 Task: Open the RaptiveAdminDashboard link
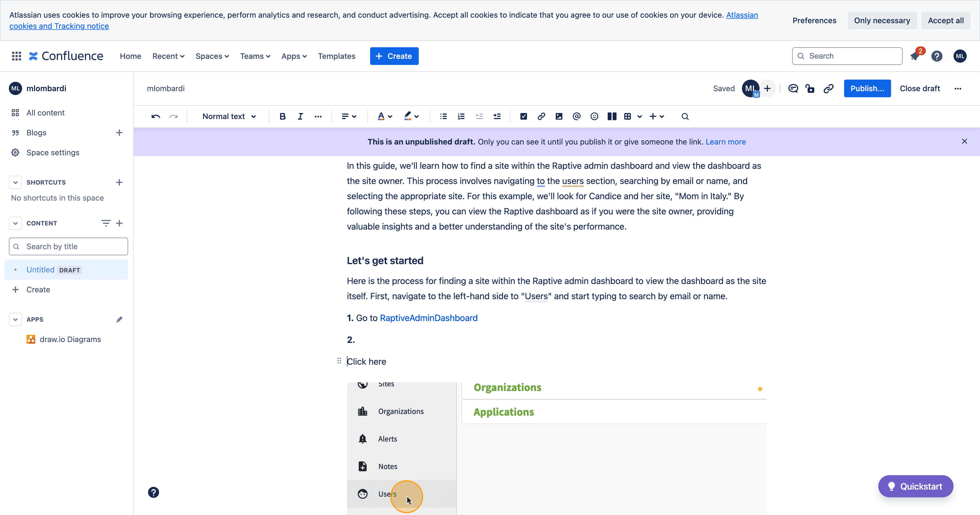(428, 318)
